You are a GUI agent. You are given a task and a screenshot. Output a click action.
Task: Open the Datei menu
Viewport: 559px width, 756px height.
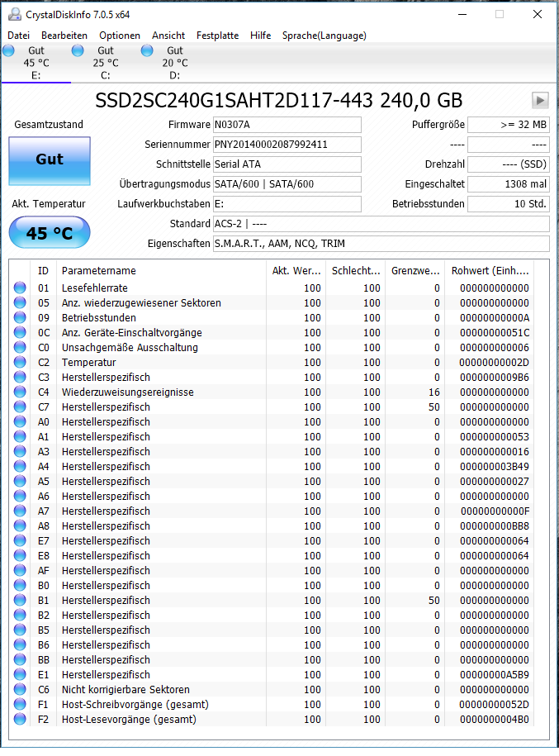(18, 36)
